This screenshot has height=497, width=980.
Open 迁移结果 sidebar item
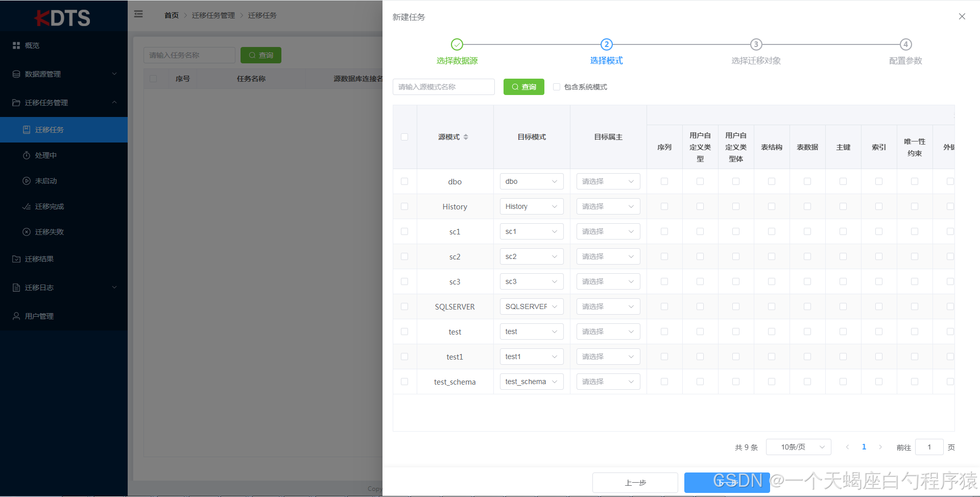coord(64,259)
